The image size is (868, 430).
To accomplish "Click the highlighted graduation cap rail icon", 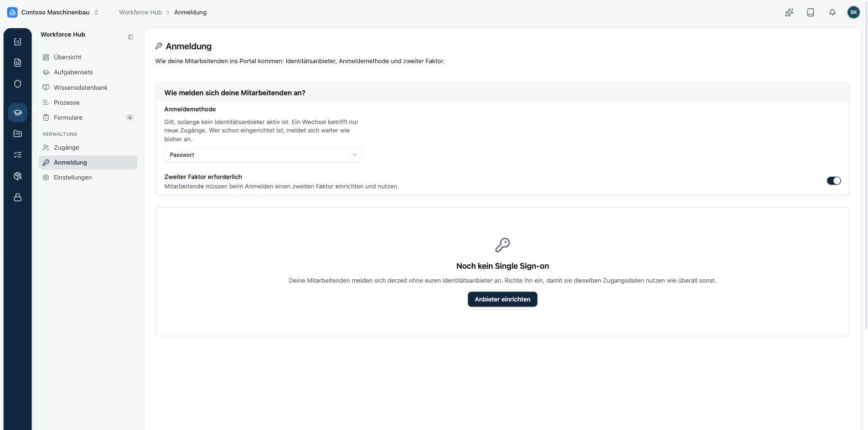I will (x=17, y=112).
